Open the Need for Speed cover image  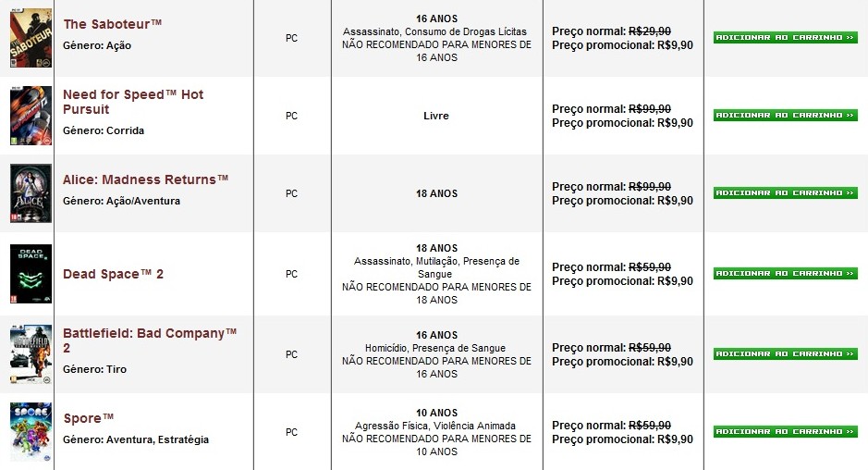pos(31,116)
